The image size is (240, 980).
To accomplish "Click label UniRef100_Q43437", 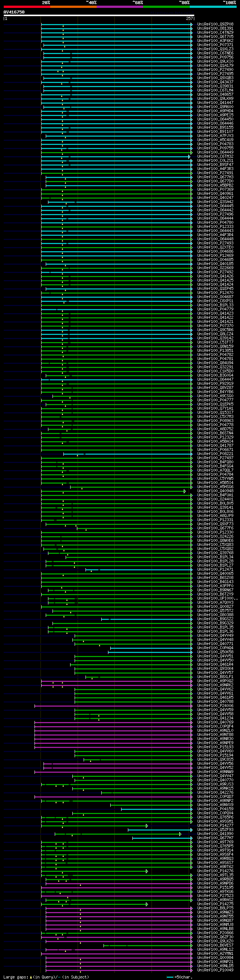I will pos(215,82).
